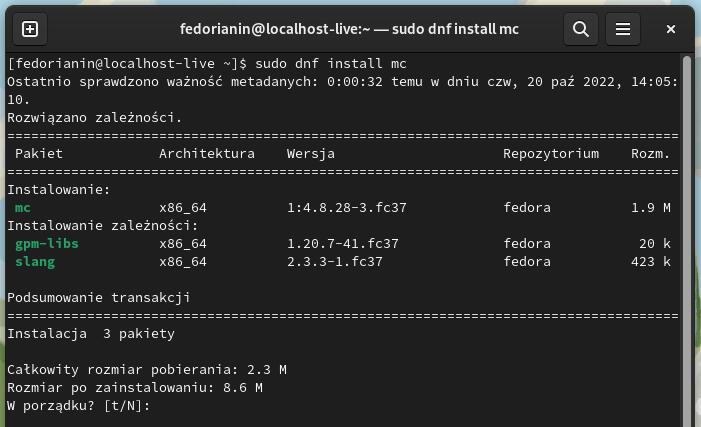Click the 'Podsumowanie transakcji' line

point(99,298)
